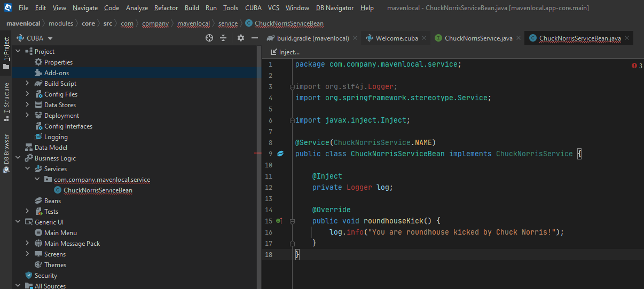The image size is (644, 289).
Task: Click the Add-ons puzzle icon
Action: coord(38,73)
